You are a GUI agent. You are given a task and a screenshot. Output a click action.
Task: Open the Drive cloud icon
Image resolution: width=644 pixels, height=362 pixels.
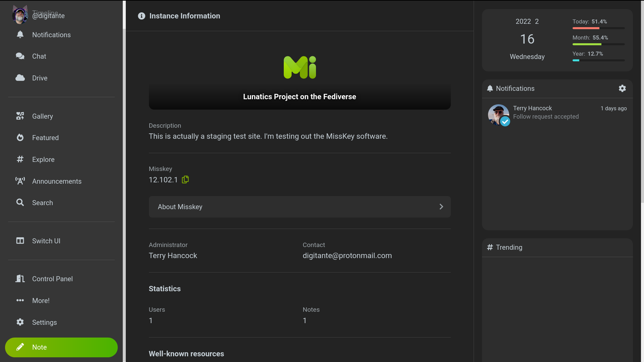tap(20, 78)
